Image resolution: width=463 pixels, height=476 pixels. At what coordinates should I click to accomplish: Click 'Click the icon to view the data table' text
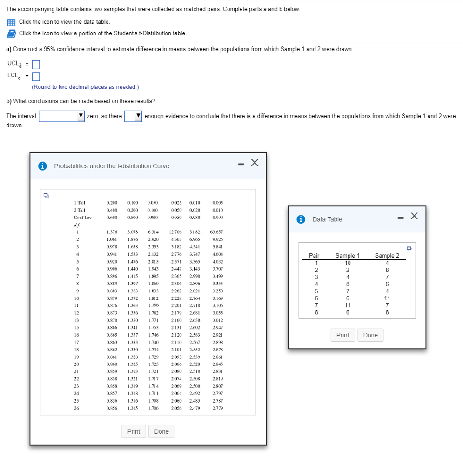[64, 22]
